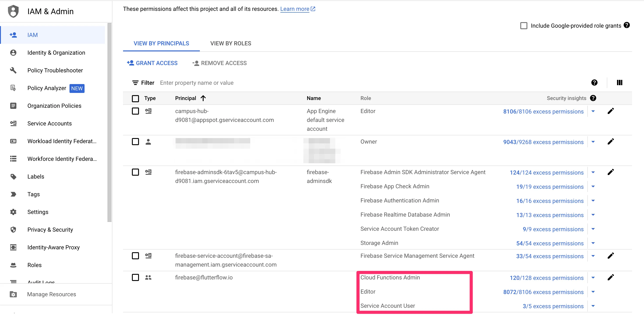Edit the Owner principal with the pencil
644x323 pixels.
[x=611, y=142]
